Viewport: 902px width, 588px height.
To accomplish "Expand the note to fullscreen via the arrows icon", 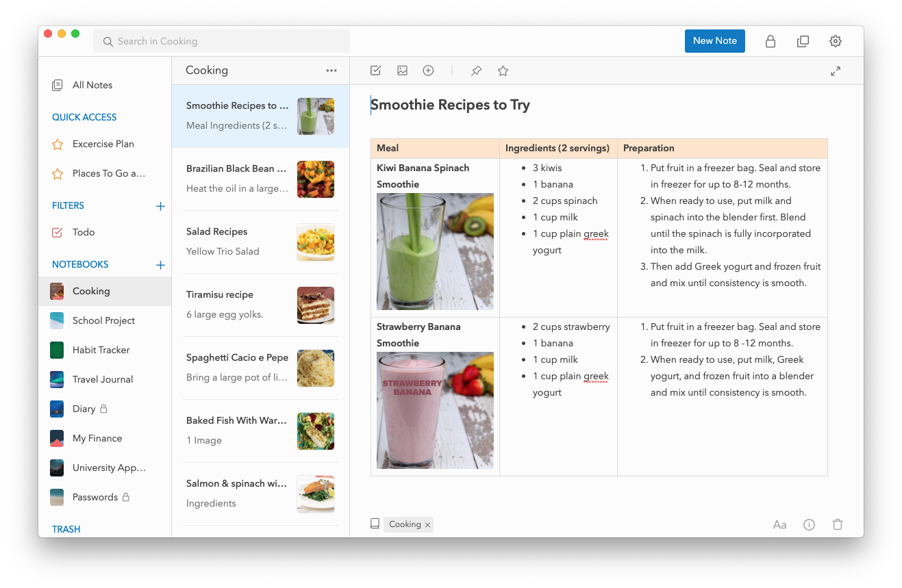I will coord(836,71).
